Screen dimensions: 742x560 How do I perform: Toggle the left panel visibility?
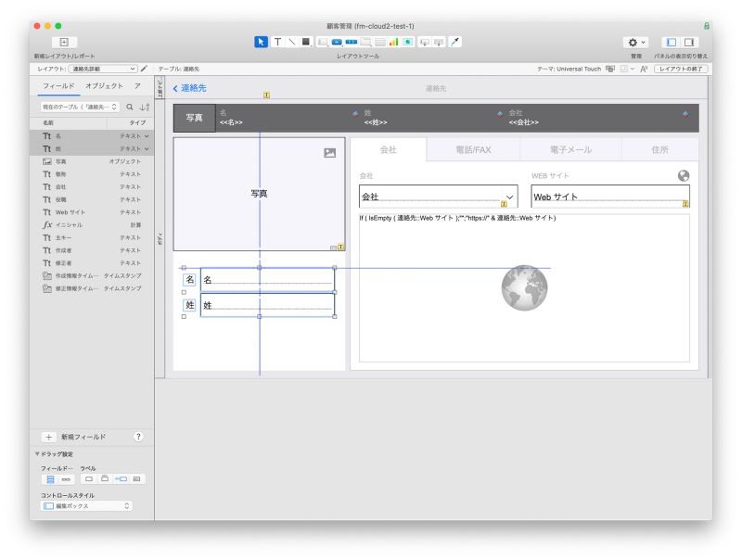point(671,42)
